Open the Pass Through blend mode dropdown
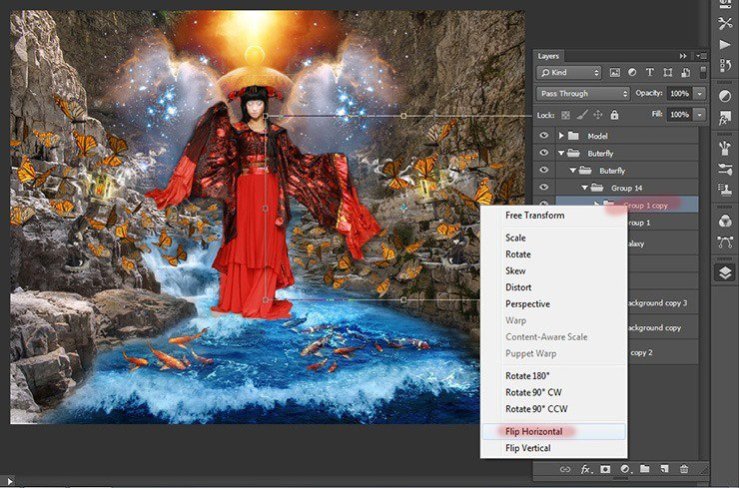This screenshot has height=488, width=739. coord(583,93)
